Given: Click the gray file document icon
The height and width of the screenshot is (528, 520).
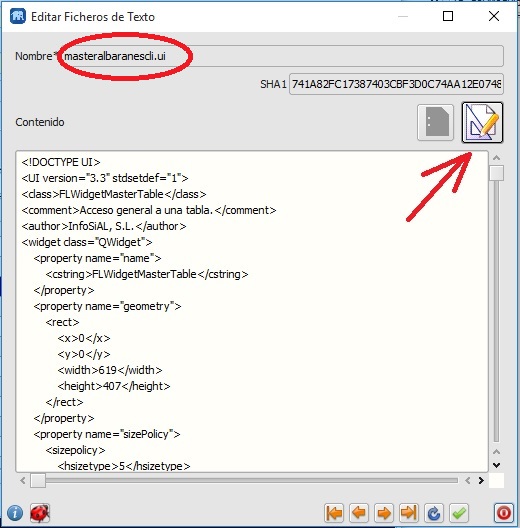Looking at the screenshot, I should click(435, 123).
